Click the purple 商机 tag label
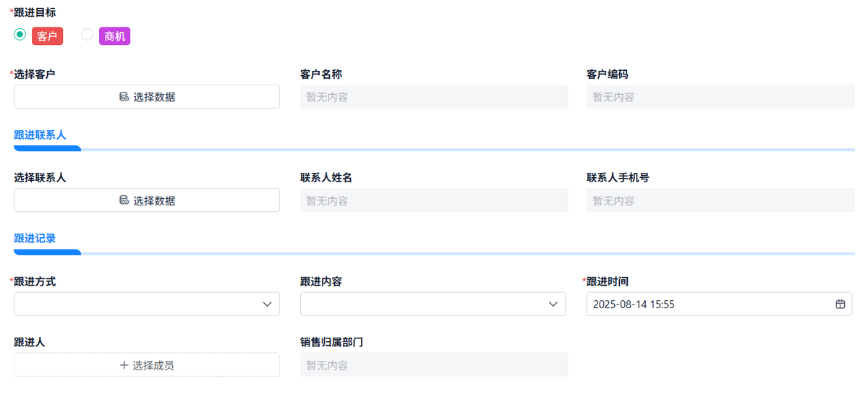Screen dimensions: 868x397 (x=114, y=36)
